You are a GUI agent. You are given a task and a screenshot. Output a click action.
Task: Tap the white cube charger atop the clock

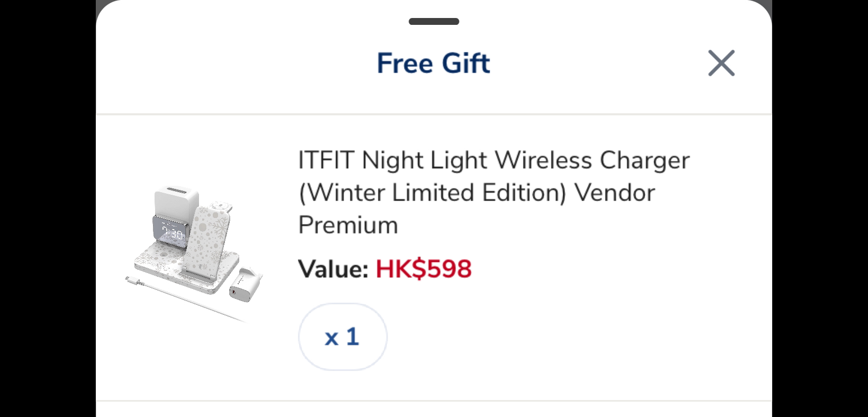[176, 202]
